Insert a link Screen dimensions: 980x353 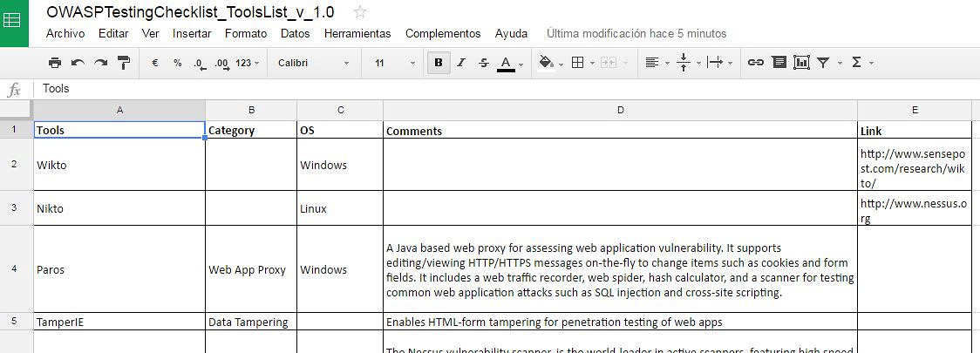(x=756, y=63)
